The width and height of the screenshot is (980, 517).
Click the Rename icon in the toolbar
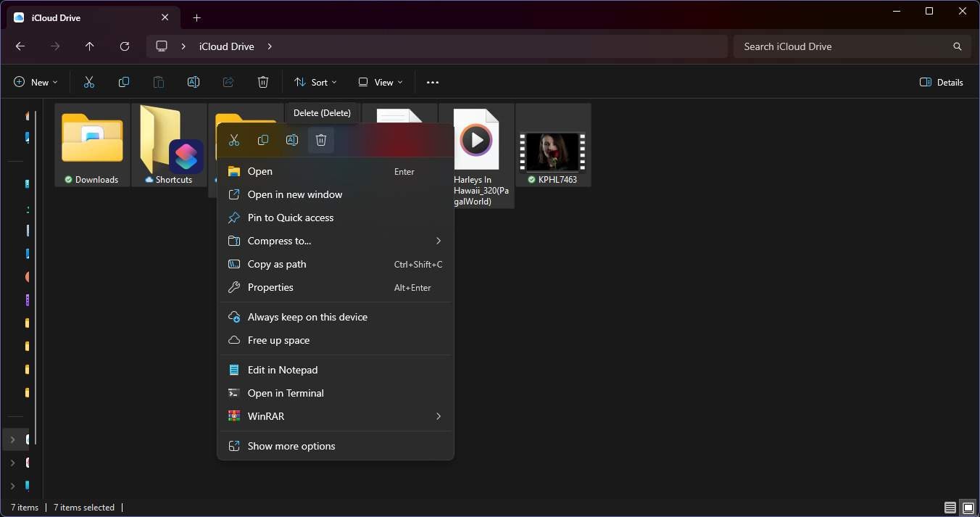(x=194, y=83)
